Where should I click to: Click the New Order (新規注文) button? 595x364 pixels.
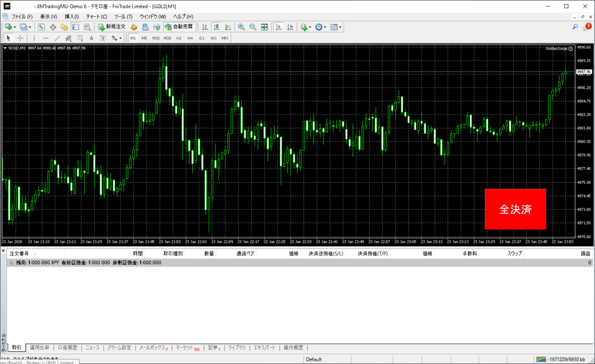[x=112, y=27]
